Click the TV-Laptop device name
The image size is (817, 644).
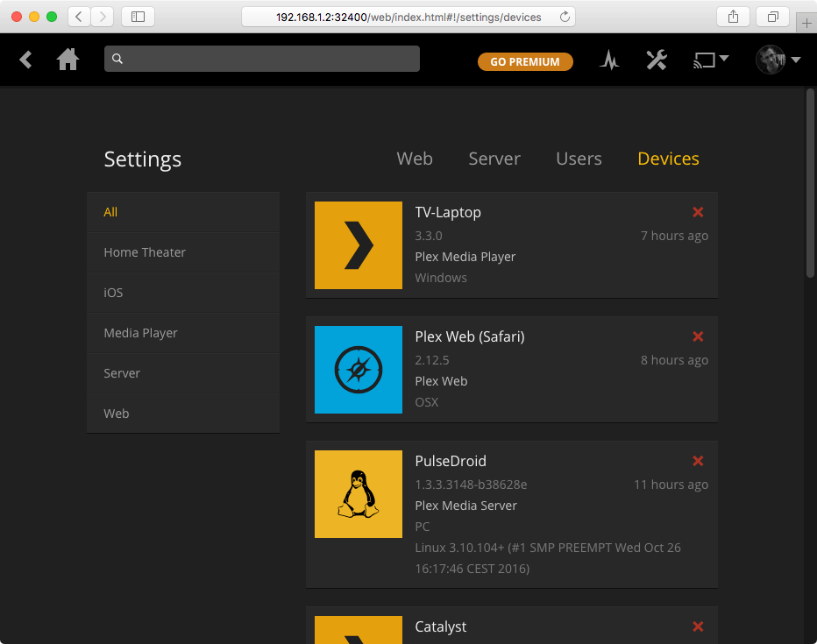[448, 212]
